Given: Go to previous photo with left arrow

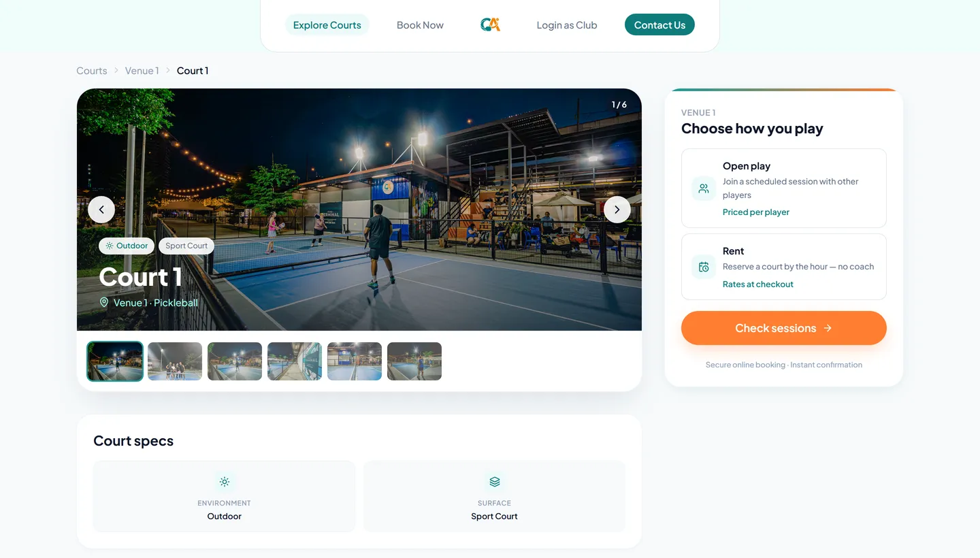Looking at the screenshot, I should (101, 210).
